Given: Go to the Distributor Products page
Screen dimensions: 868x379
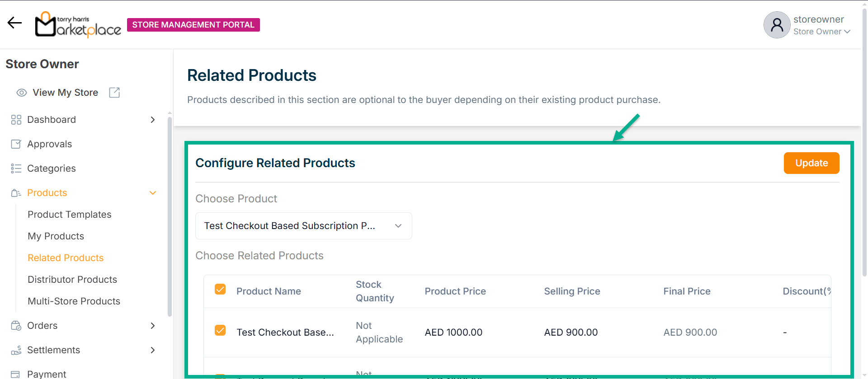Looking at the screenshot, I should click(72, 280).
